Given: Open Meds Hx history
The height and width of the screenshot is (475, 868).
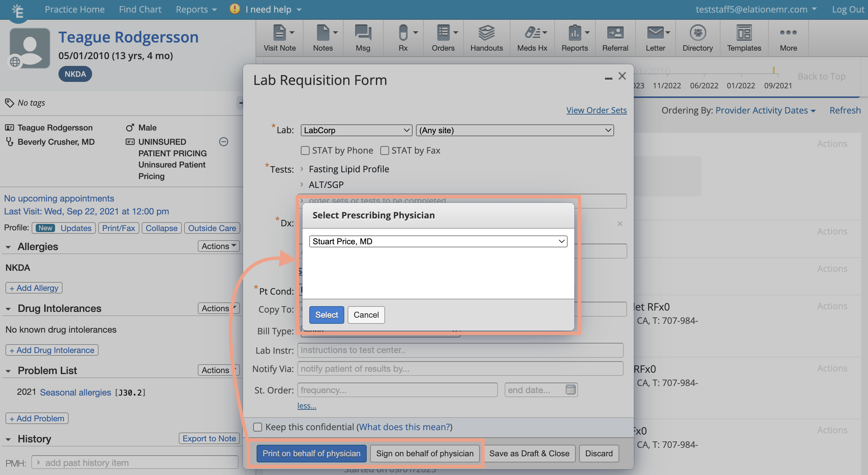Looking at the screenshot, I should 531,37.
